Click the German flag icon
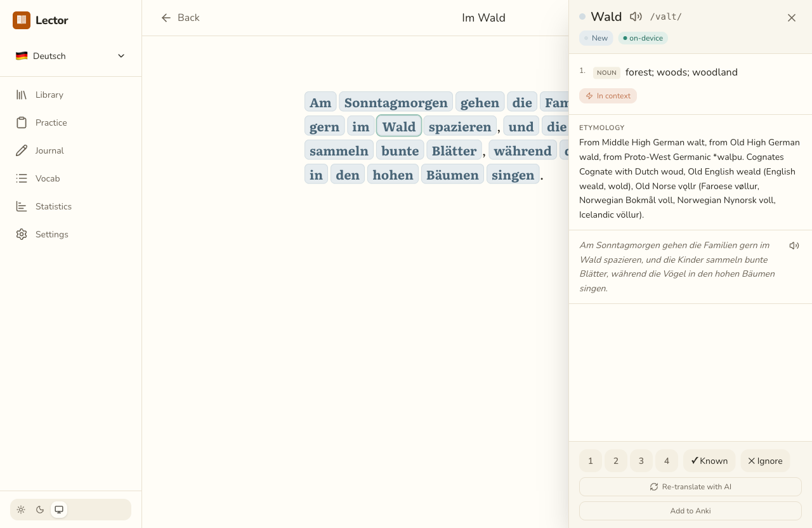 22,56
